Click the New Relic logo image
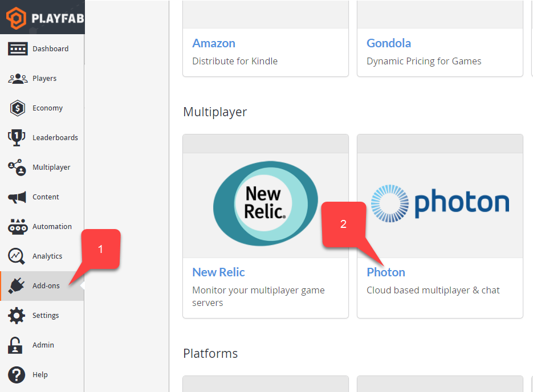Screen dimensions: 533x392 click(266, 203)
